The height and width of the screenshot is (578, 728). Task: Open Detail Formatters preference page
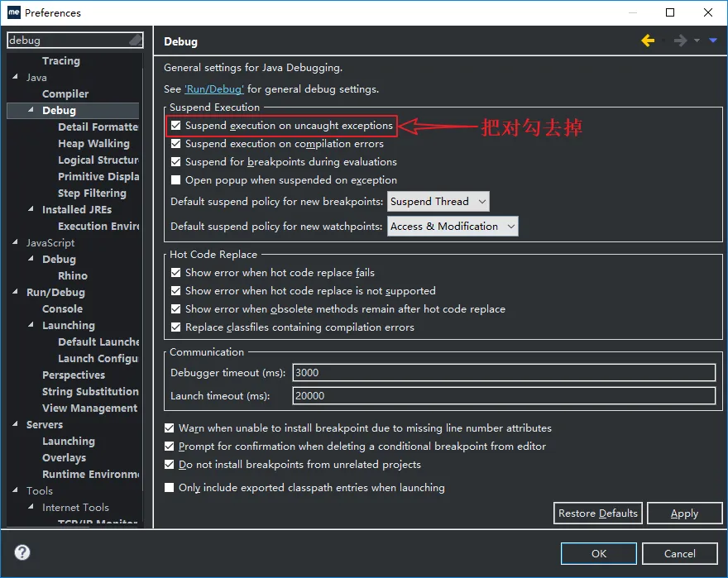[98, 127]
